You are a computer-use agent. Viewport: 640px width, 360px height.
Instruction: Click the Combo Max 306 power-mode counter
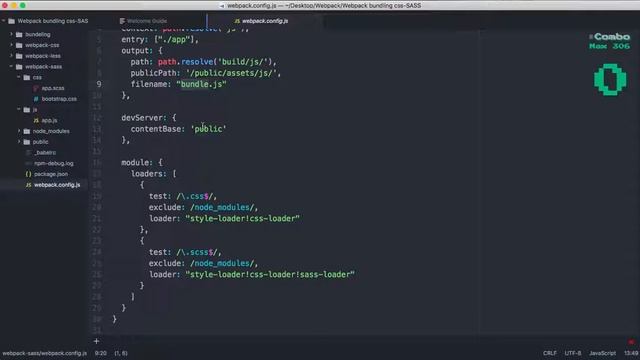click(609, 41)
